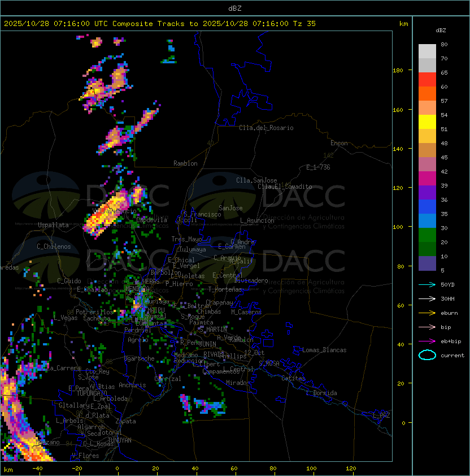Click the Encon place label
470x476 pixels.
[x=339, y=143]
